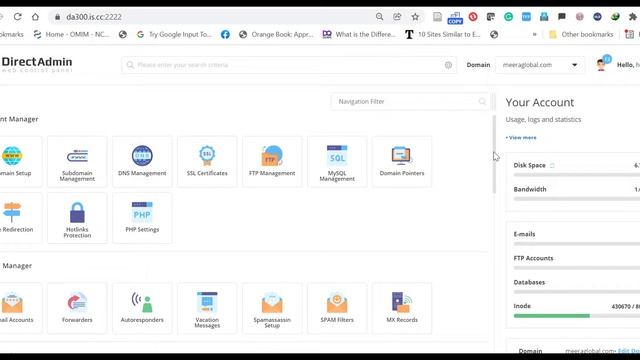Click the View more link

[x=521, y=138]
